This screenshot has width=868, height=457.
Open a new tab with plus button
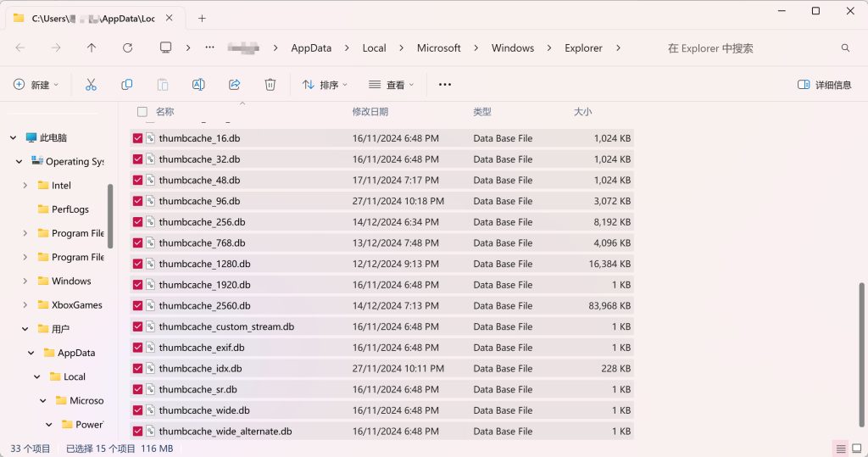(202, 19)
